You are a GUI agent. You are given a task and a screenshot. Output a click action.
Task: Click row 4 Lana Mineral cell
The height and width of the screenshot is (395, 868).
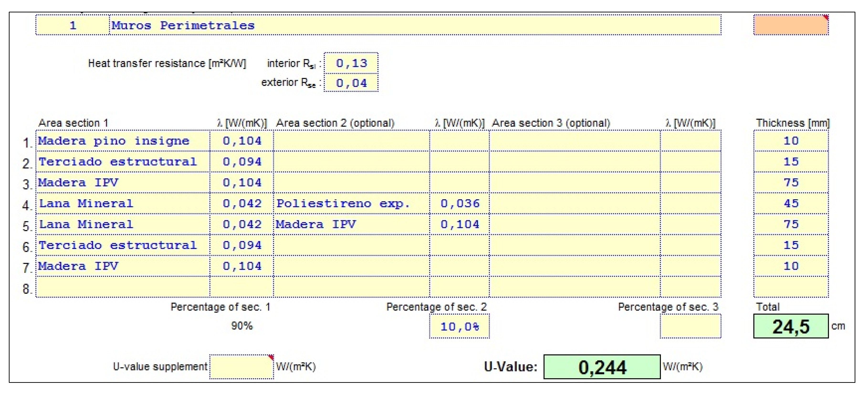pos(123,204)
